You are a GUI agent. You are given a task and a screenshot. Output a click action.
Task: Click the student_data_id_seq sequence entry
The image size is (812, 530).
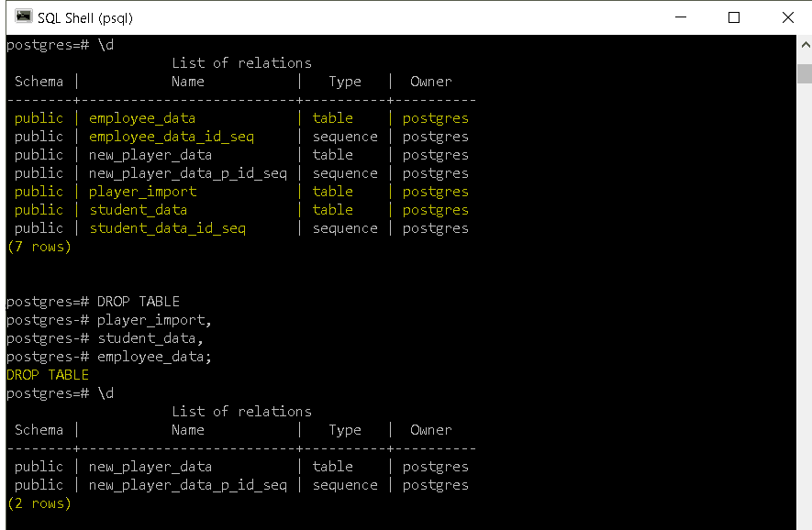[167, 227]
